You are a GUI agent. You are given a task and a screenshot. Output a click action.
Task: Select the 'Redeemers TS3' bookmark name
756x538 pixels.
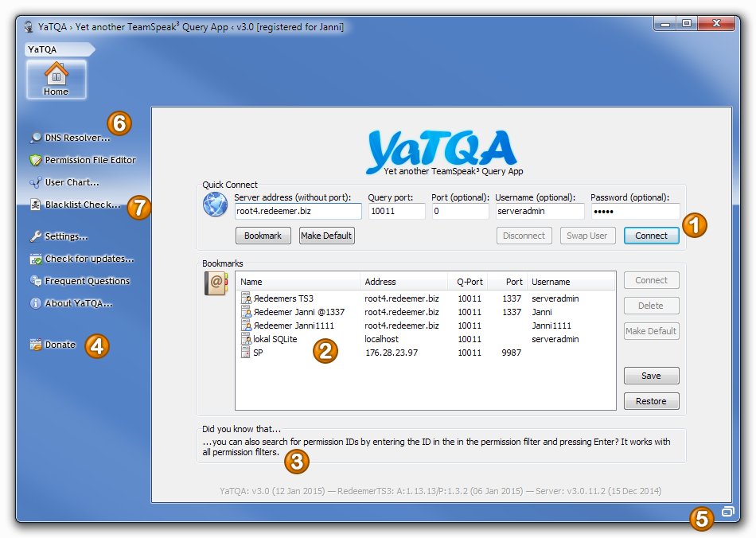pos(283,298)
